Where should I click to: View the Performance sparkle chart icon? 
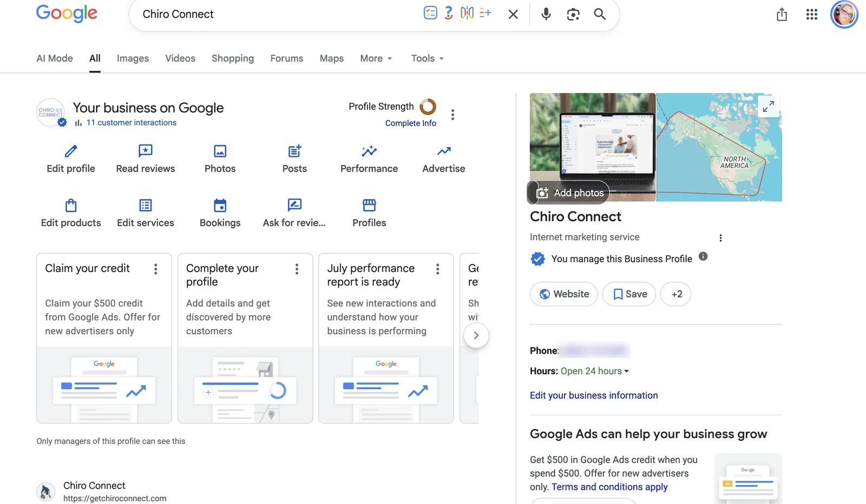369,151
